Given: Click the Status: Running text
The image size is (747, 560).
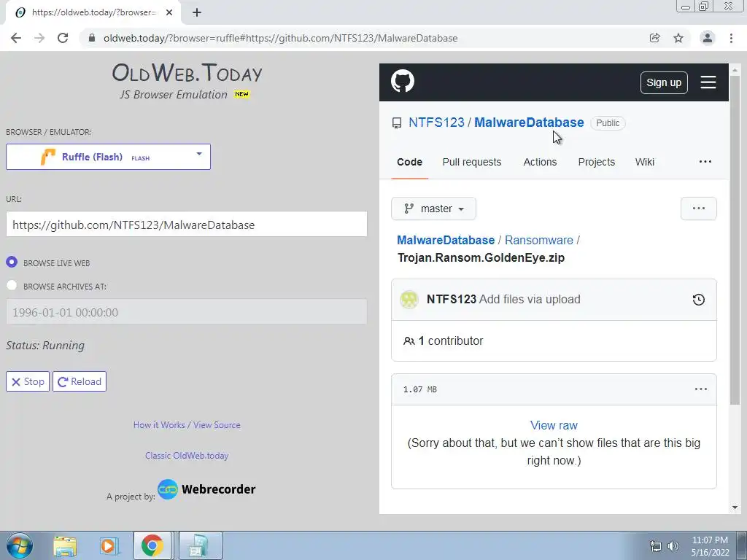Looking at the screenshot, I should [45, 345].
